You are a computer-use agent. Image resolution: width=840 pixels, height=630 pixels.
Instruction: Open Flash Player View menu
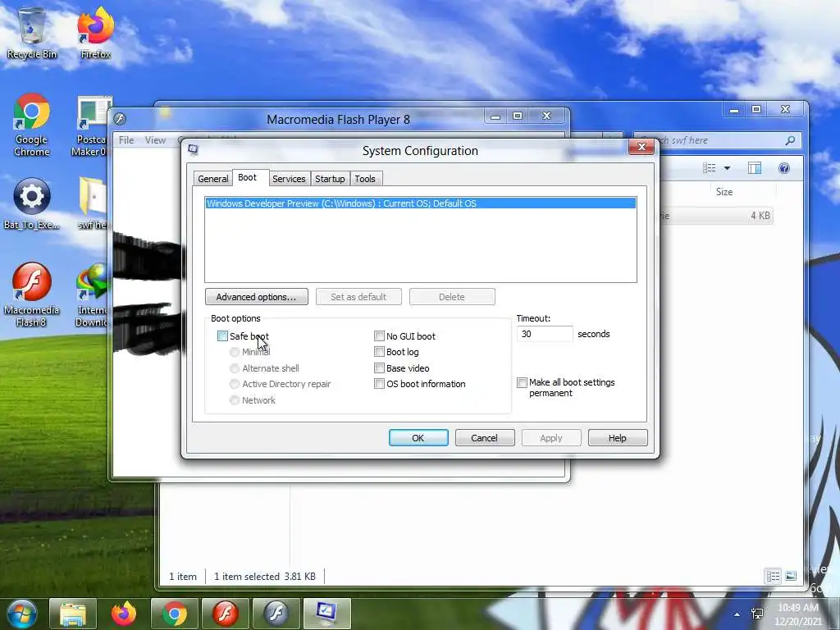pyautogui.click(x=155, y=140)
